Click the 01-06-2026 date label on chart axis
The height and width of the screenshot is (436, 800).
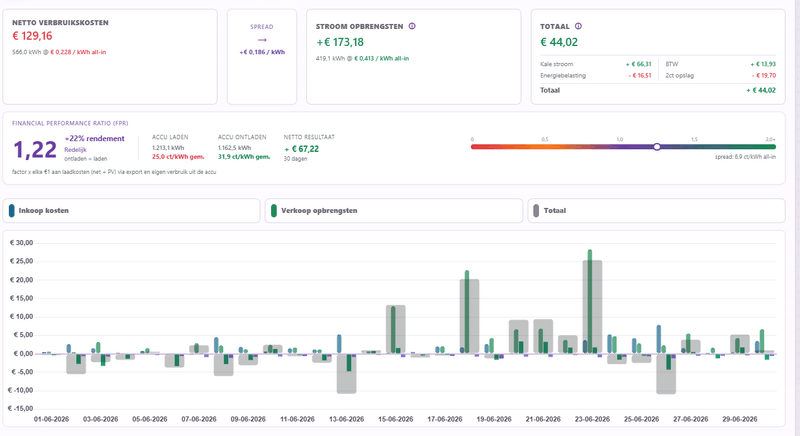click(x=52, y=419)
